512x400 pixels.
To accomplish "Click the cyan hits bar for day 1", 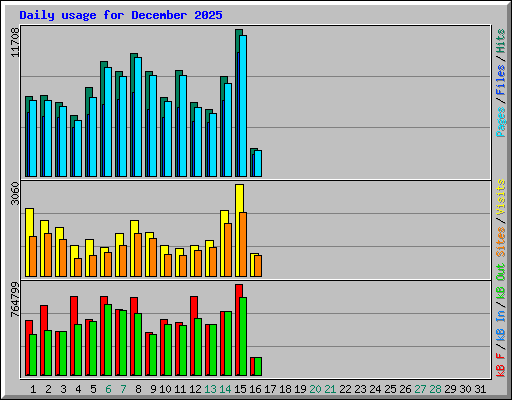I will pyautogui.click(x=33, y=138).
